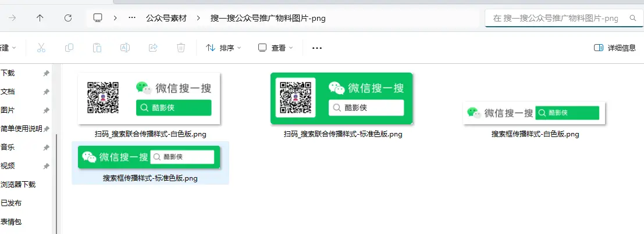The image size is (644, 234).
Task: Rename the selected file with the rename icon
Action: pyautogui.click(x=125, y=48)
